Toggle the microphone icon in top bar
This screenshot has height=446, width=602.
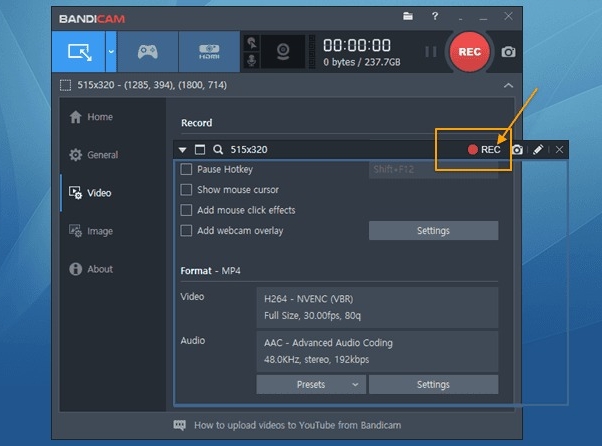(252, 60)
